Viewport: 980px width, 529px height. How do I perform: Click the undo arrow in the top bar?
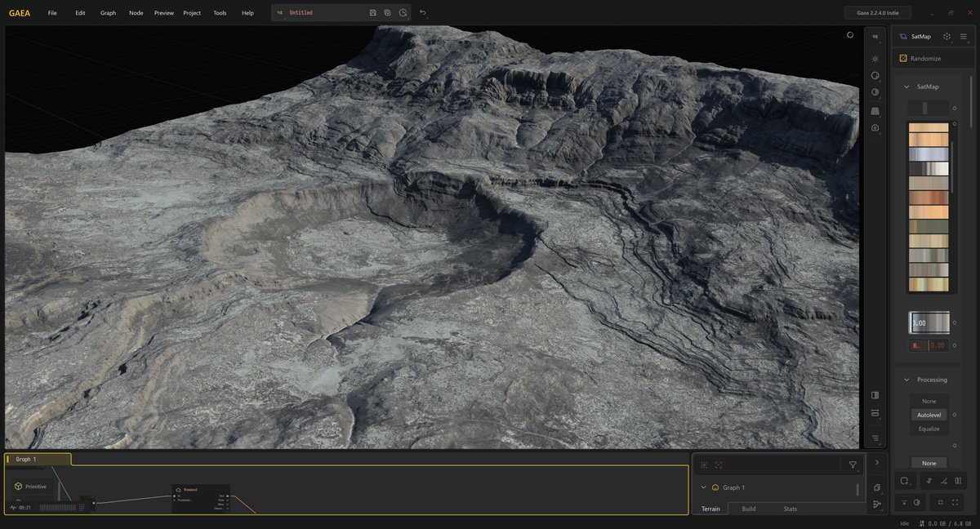[422, 13]
